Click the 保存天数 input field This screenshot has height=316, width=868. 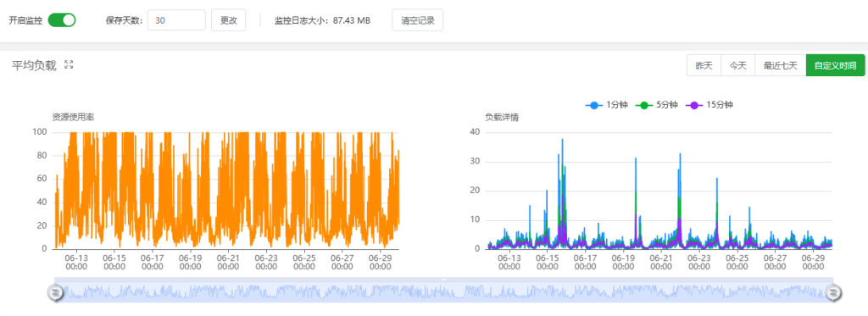176,20
